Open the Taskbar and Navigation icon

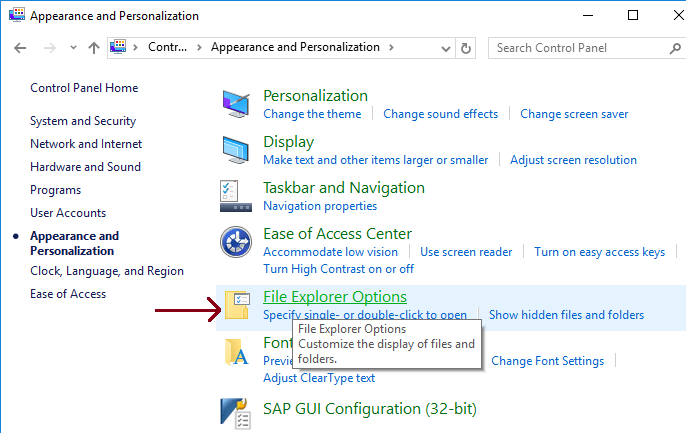click(236, 196)
